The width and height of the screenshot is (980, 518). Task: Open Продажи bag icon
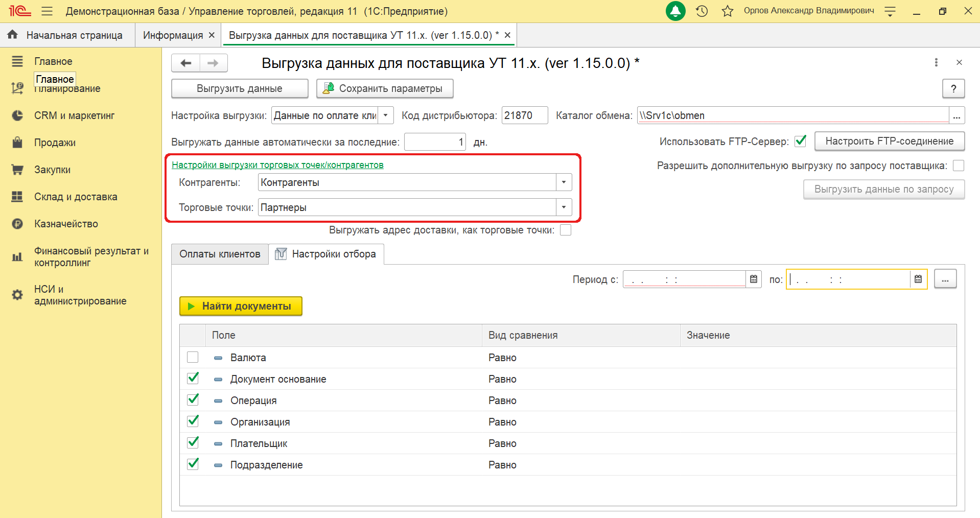pyautogui.click(x=17, y=143)
